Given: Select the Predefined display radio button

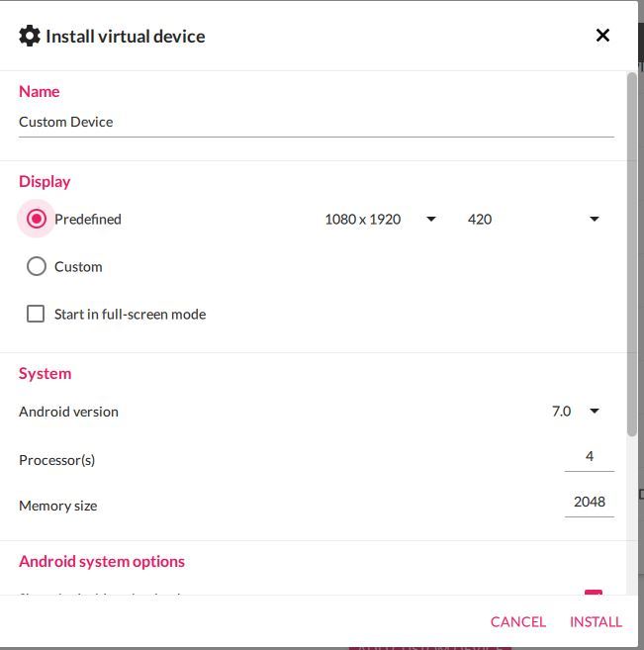Looking at the screenshot, I should pos(37,219).
